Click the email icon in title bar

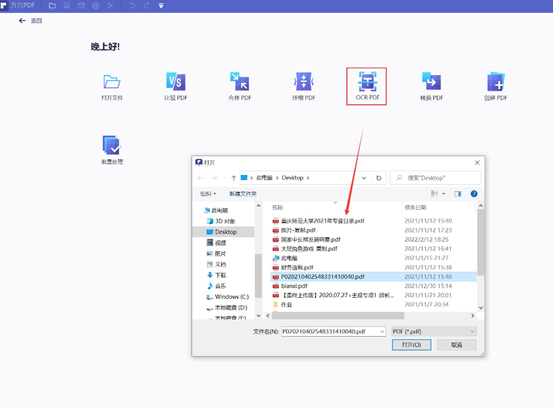pos(81,6)
